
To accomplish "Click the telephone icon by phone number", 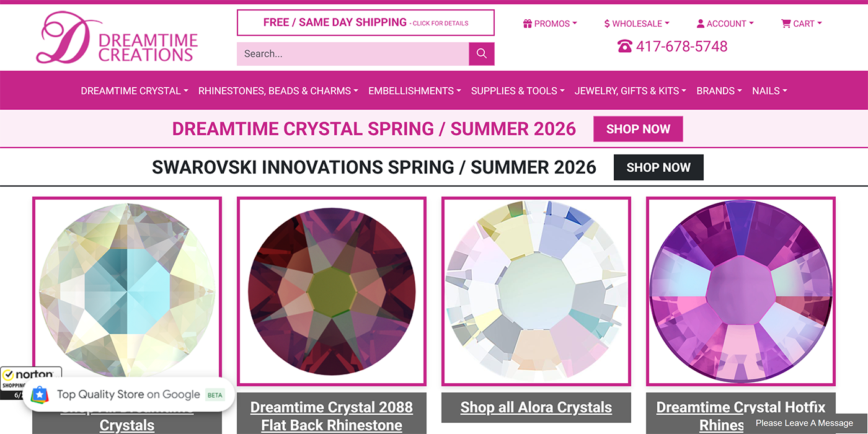I will pyautogui.click(x=624, y=46).
